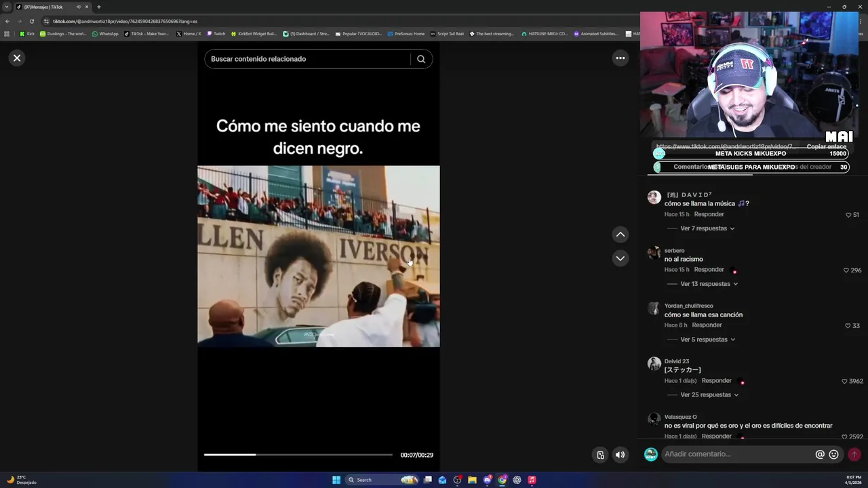Focus the Buscar contenido relacionado field

coord(309,59)
